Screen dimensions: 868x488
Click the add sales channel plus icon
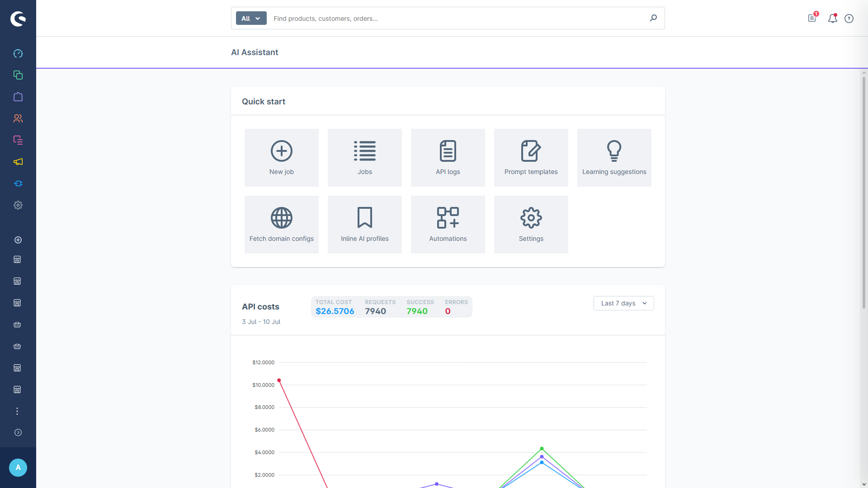coord(18,240)
